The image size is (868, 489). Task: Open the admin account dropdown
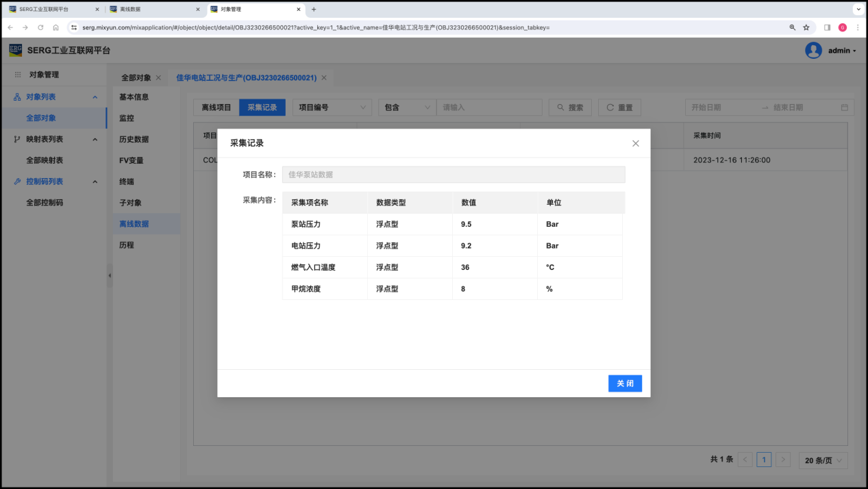[842, 51]
